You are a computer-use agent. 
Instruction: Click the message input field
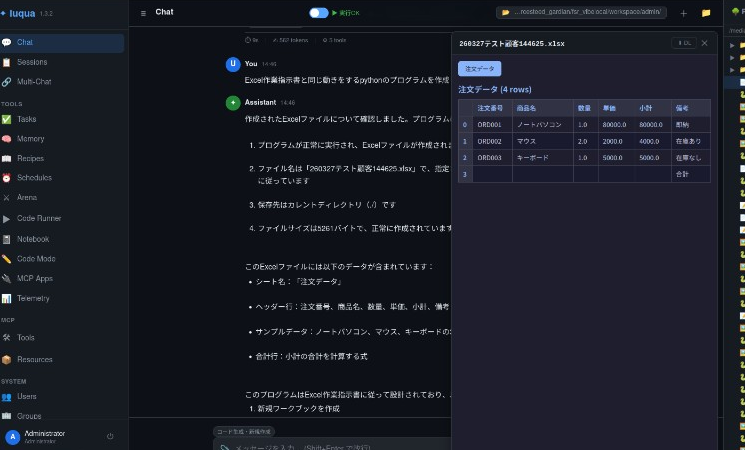(333, 445)
